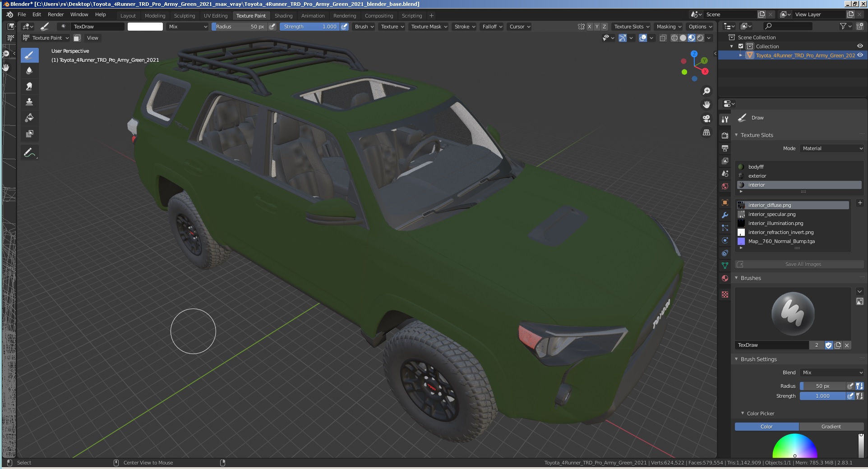Hide the Collection with its eye icon
868x469 pixels.
tap(860, 46)
